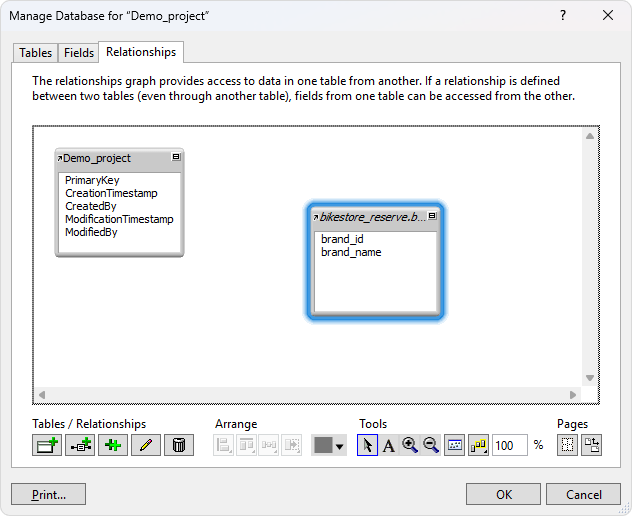Screen dimensions: 632x516
Task: Collapse the Demo_project table occurrence box
Action: [x=176, y=157]
